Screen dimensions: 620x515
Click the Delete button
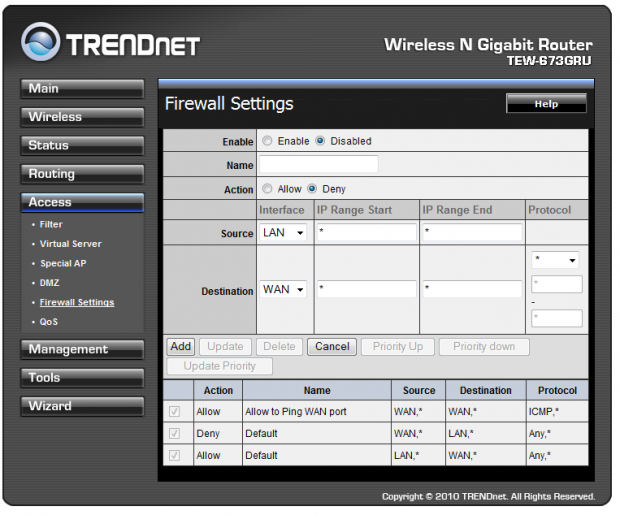tap(279, 346)
